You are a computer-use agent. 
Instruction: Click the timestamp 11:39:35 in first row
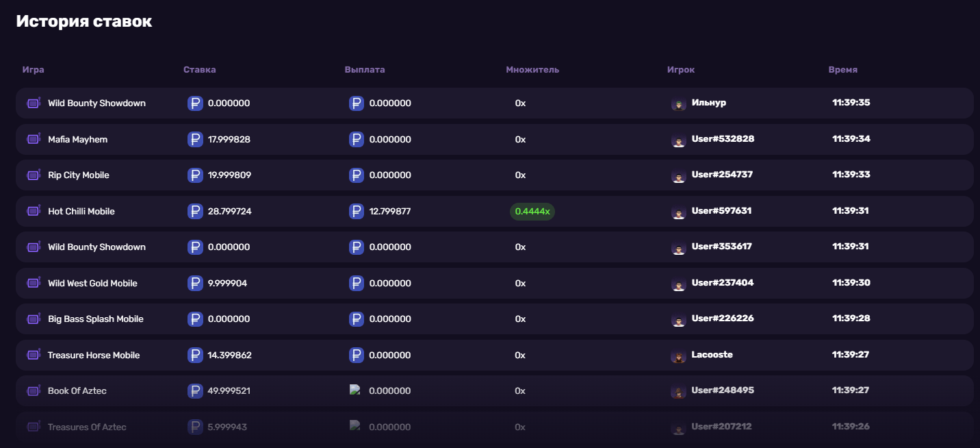click(851, 103)
